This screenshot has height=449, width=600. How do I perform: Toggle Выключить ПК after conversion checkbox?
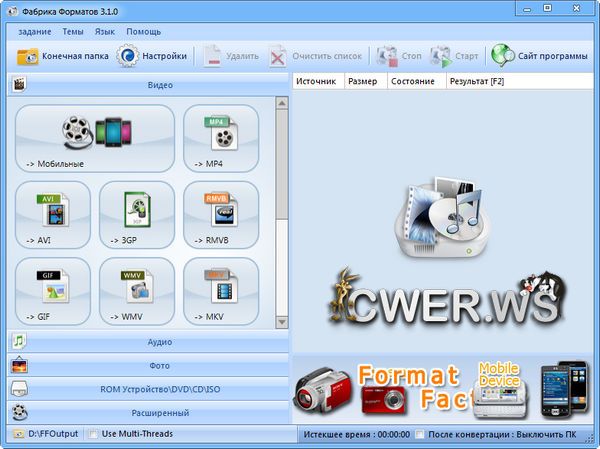coord(421,434)
